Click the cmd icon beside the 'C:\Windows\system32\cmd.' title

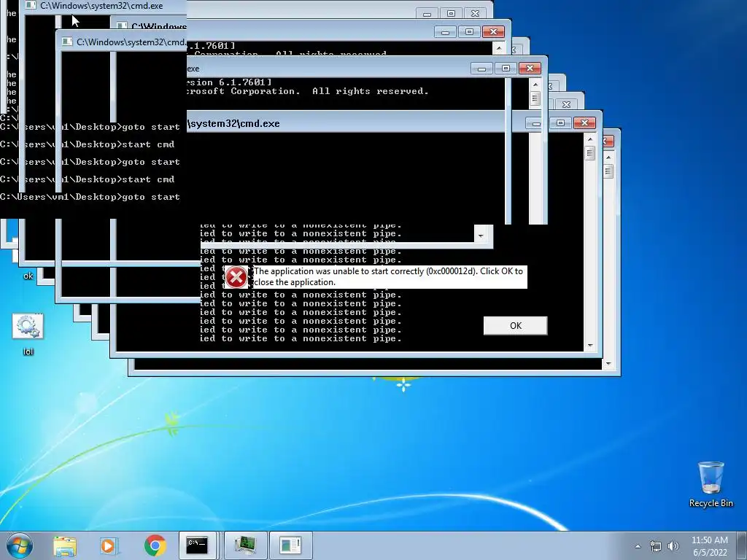67,42
